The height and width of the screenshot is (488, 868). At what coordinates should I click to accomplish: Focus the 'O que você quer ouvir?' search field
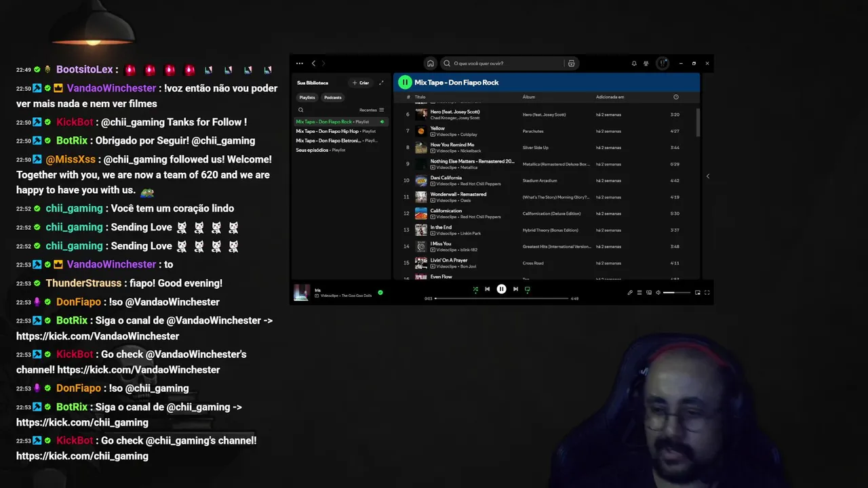pos(505,64)
